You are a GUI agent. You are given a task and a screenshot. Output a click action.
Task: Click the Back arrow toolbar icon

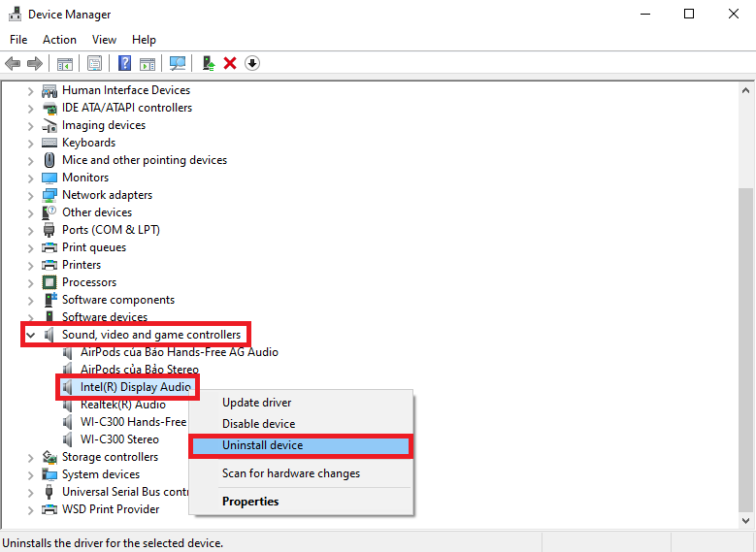13,63
